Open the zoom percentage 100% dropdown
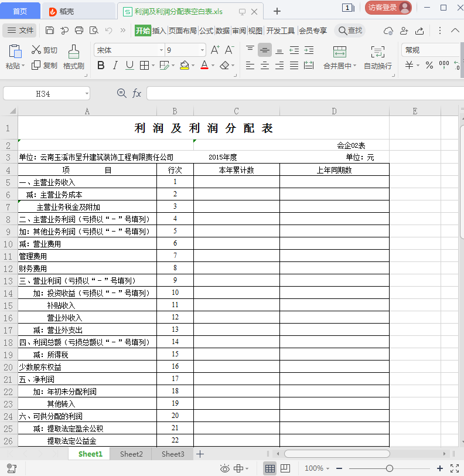The image size is (464, 476). pos(327,468)
